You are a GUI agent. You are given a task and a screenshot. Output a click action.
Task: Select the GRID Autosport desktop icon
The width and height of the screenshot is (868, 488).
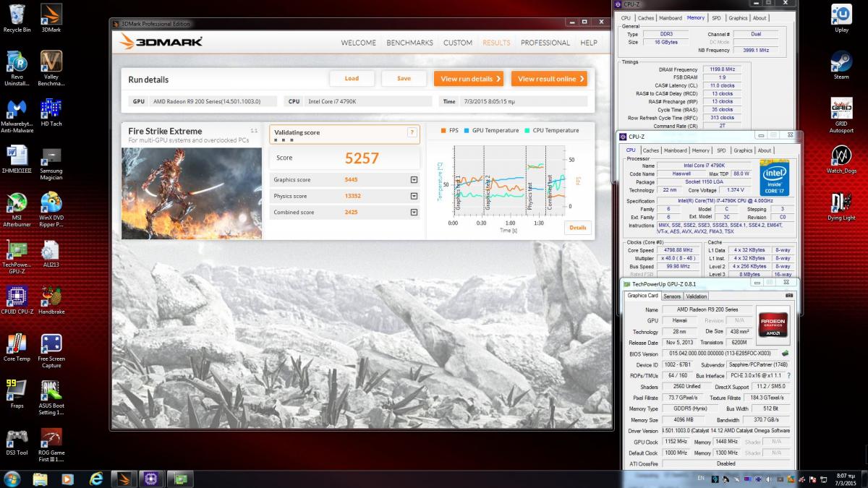point(841,116)
